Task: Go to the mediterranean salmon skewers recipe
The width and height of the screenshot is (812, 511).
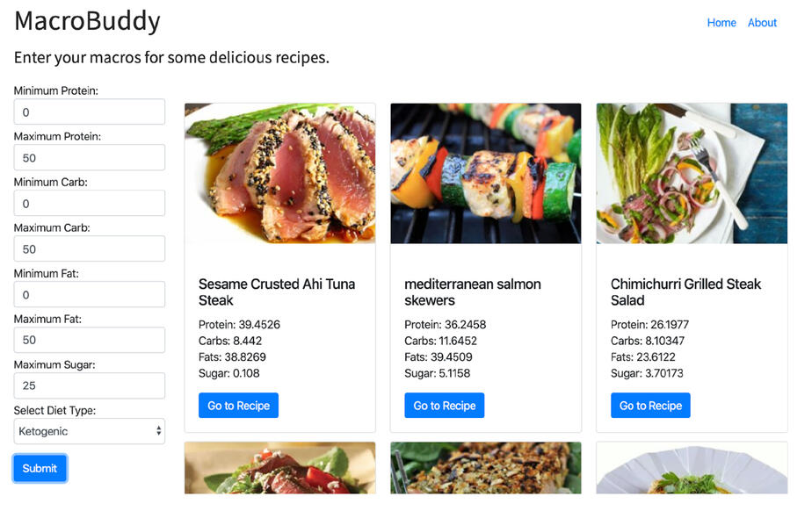Action: (x=444, y=406)
